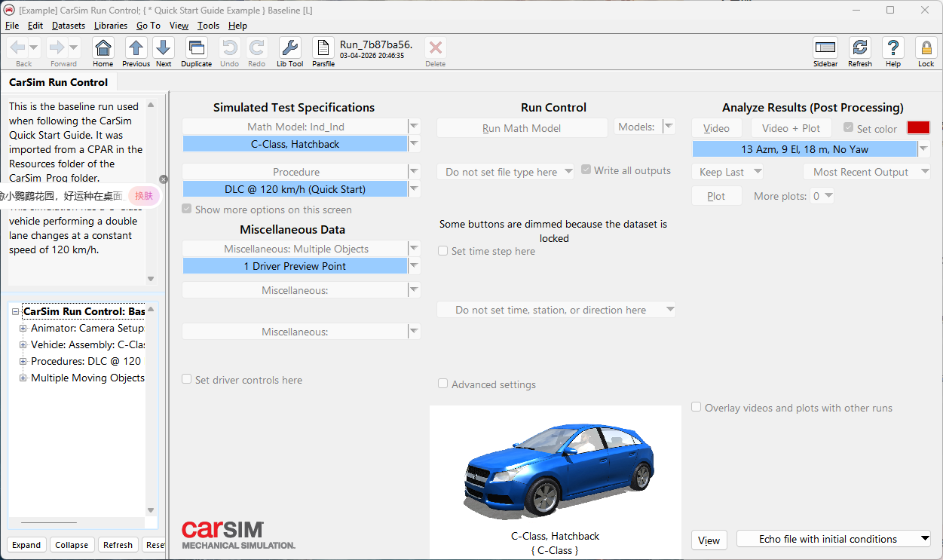Image resolution: width=943 pixels, height=560 pixels.
Task: Click the red Set color swatch
Action: coord(918,128)
